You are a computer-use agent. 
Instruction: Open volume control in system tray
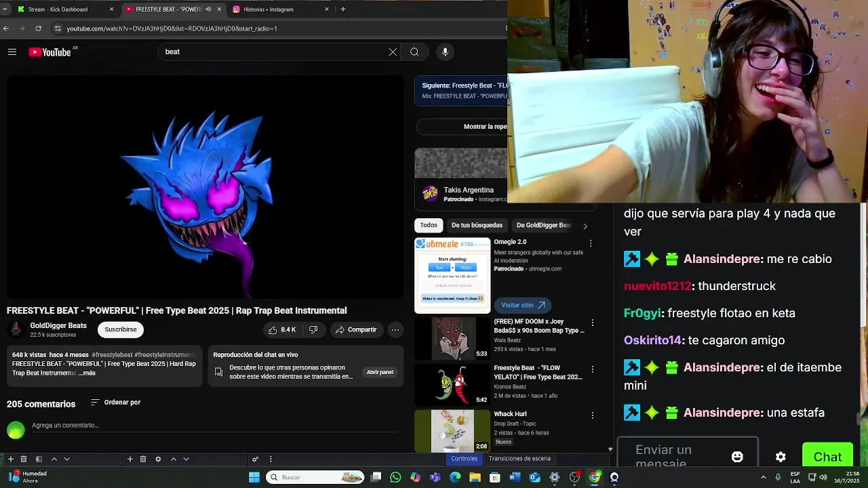pyautogui.click(x=823, y=477)
